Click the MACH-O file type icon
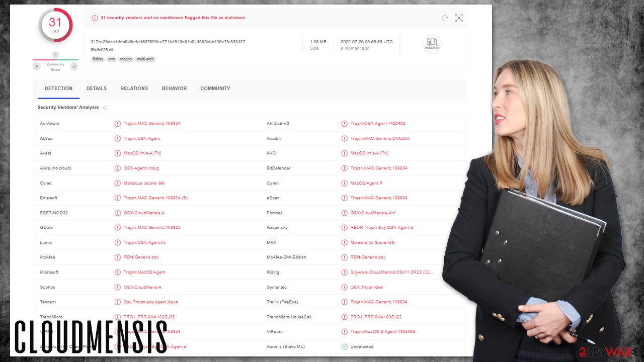644x362 pixels. point(432,44)
